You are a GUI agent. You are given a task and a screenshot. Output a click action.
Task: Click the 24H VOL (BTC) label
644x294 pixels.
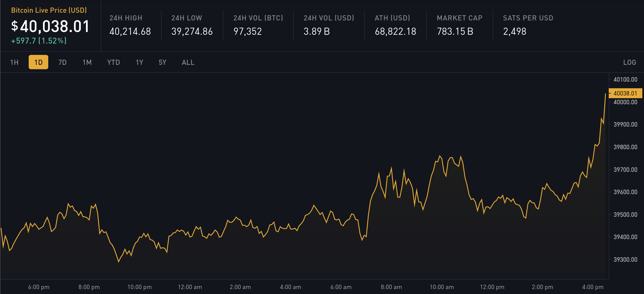pos(258,18)
